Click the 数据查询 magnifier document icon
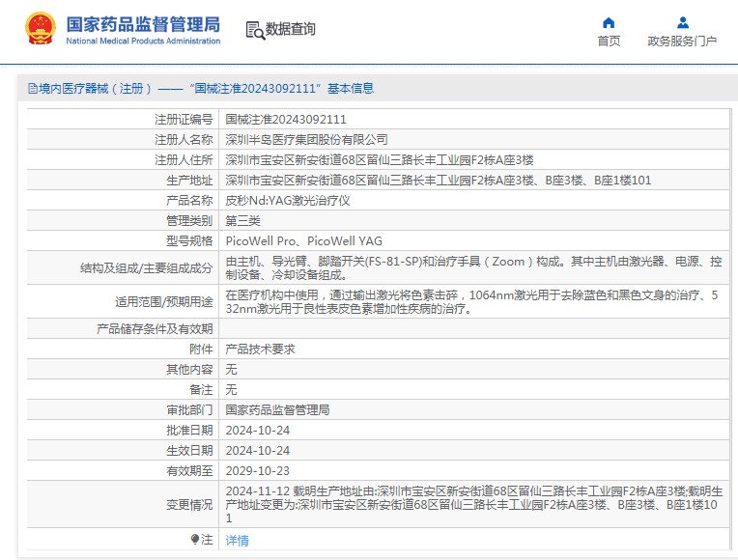Viewport: 738px width, 560px height. click(x=255, y=30)
